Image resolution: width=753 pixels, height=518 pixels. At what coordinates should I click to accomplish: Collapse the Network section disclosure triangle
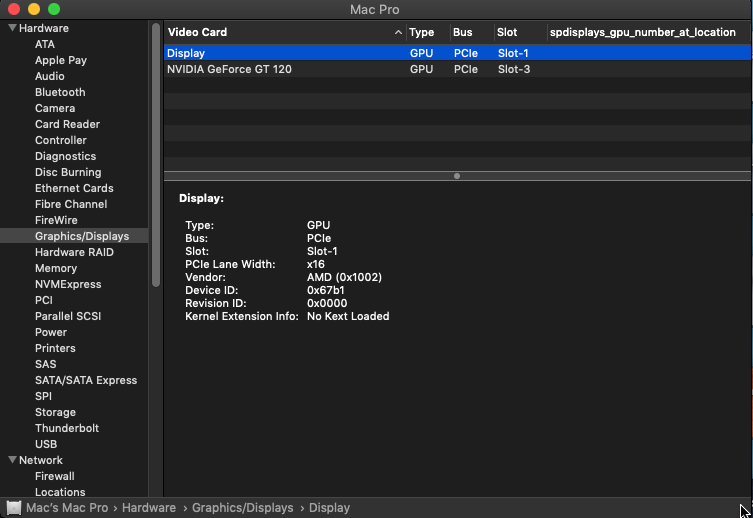click(12, 460)
